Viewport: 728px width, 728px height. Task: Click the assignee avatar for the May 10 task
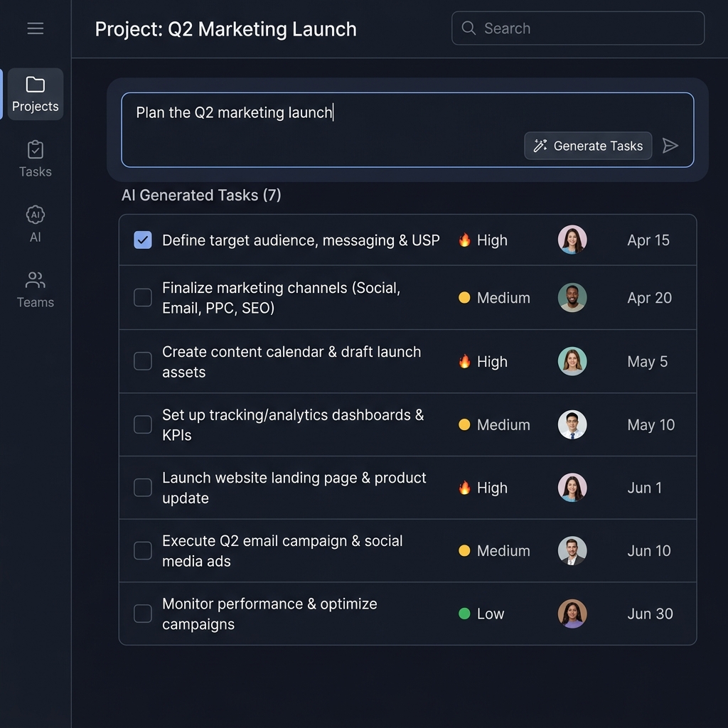click(x=572, y=424)
